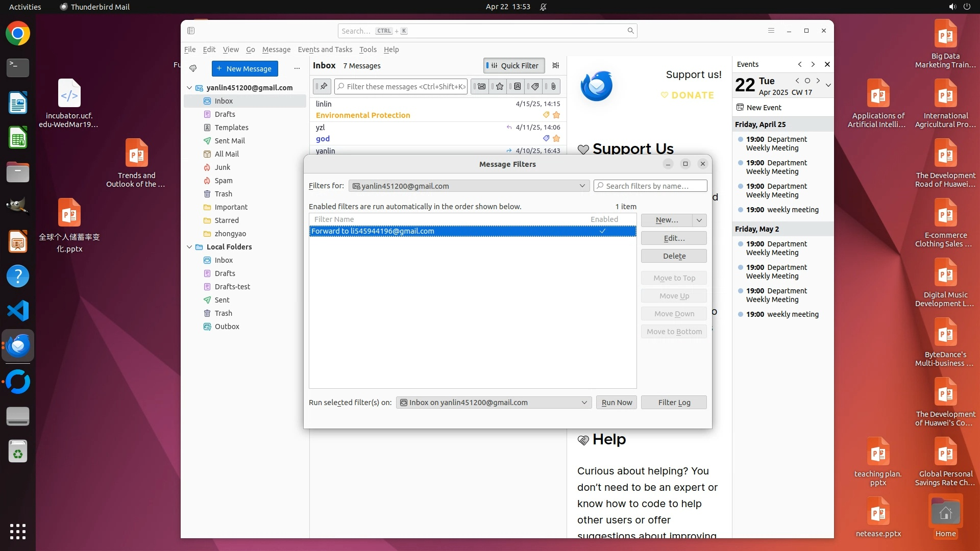Click the Get Messages cloud icon

click(x=193, y=68)
